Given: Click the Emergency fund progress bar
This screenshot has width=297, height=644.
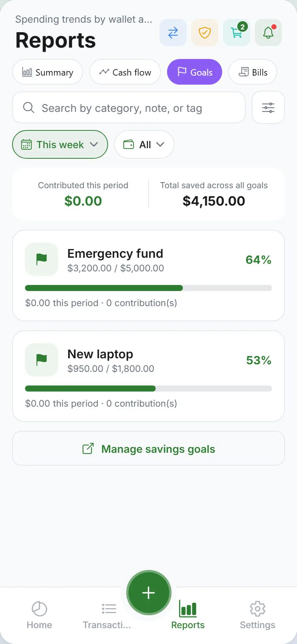Looking at the screenshot, I should 148,288.
